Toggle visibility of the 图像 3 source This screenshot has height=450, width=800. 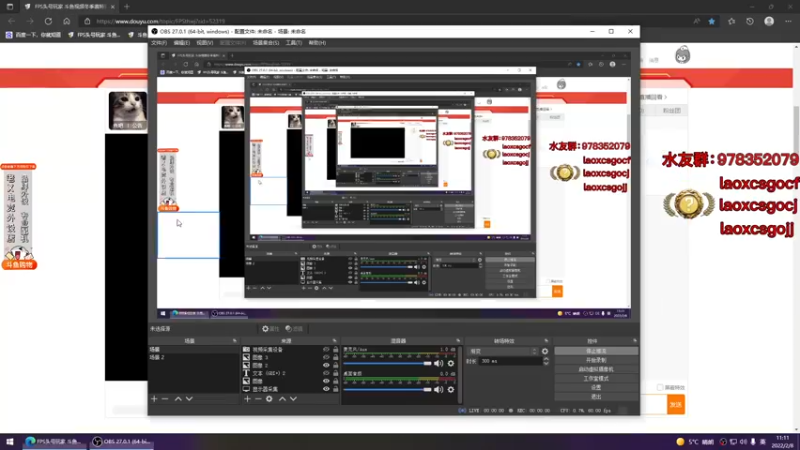[326, 358]
